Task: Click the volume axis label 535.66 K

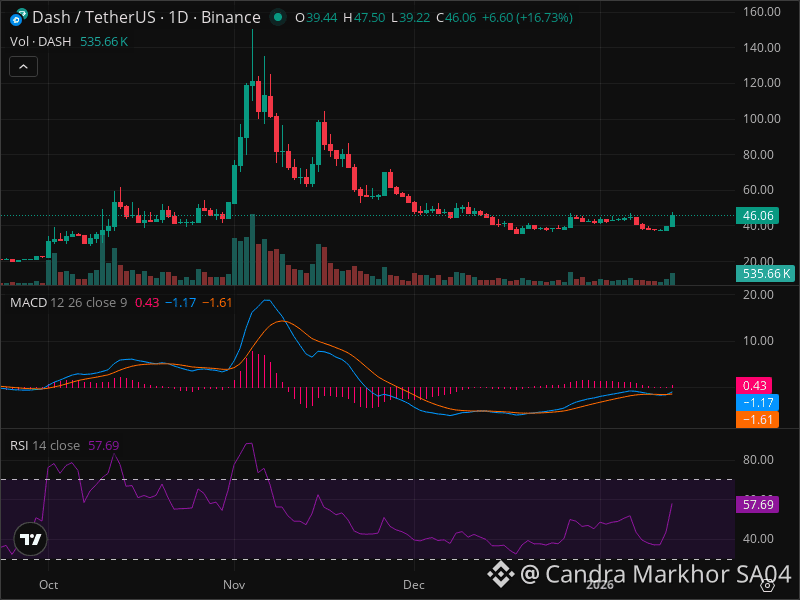Action: [x=765, y=273]
